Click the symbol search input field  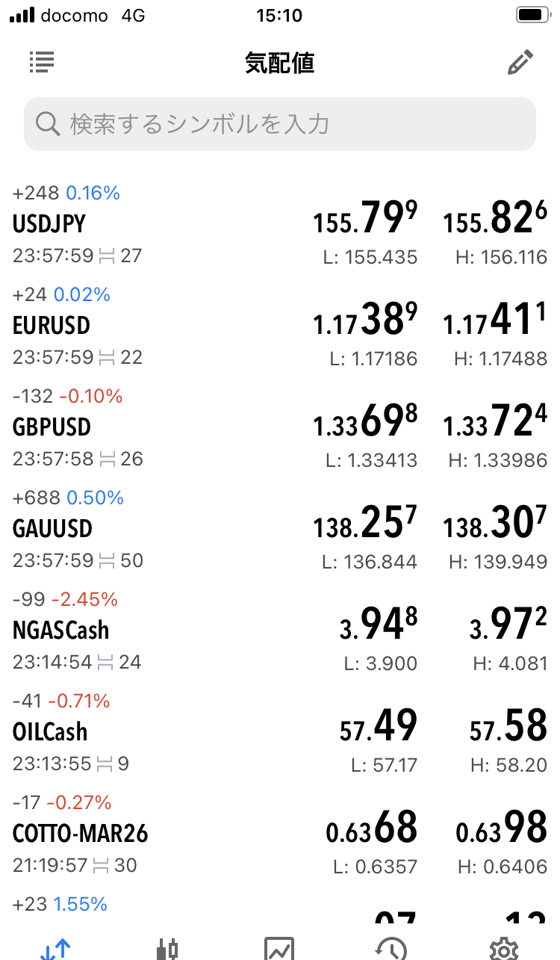pyautogui.click(x=291, y=124)
